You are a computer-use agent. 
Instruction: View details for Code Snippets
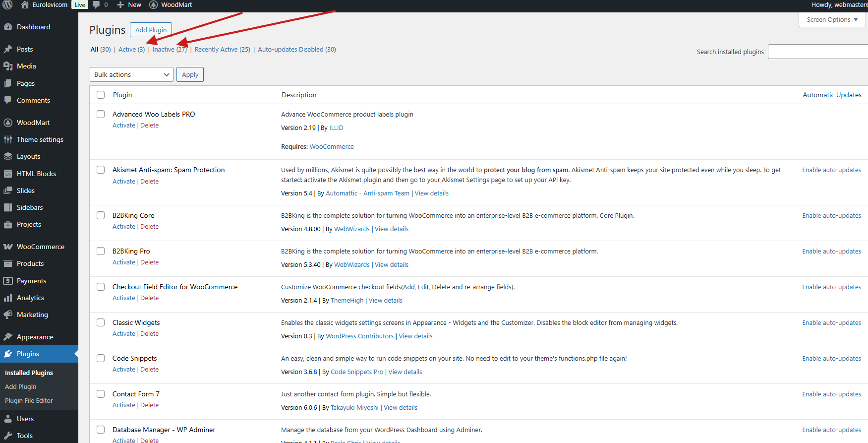point(405,372)
